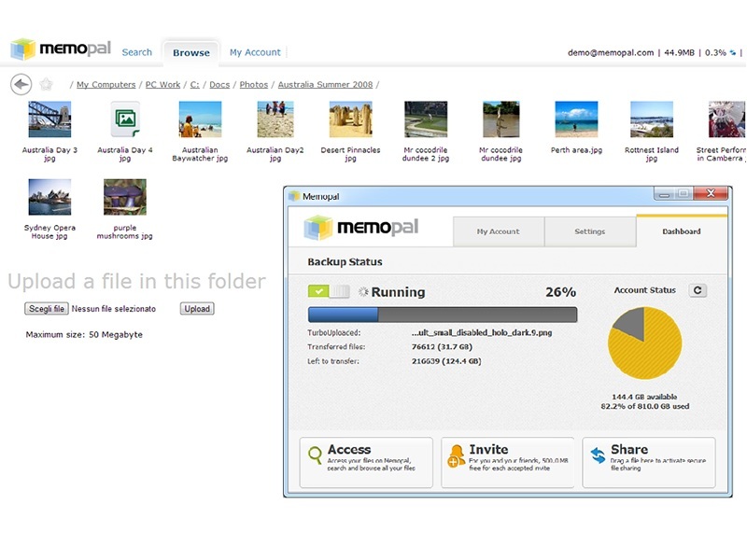
Task: Click the '26%' progress value
Action: tap(561, 291)
